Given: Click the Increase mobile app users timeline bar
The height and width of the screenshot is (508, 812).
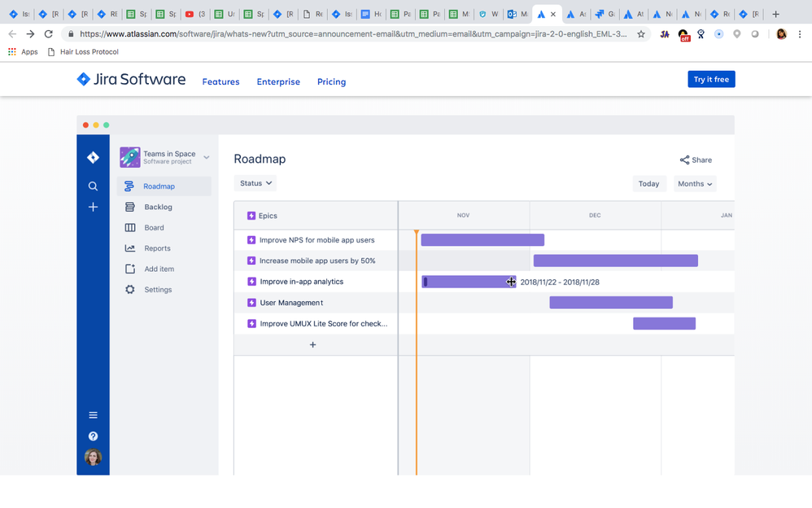Looking at the screenshot, I should point(616,261).
